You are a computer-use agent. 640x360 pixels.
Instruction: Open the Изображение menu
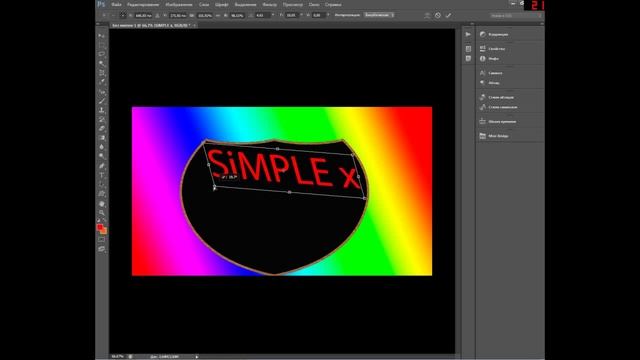point(179,4)
